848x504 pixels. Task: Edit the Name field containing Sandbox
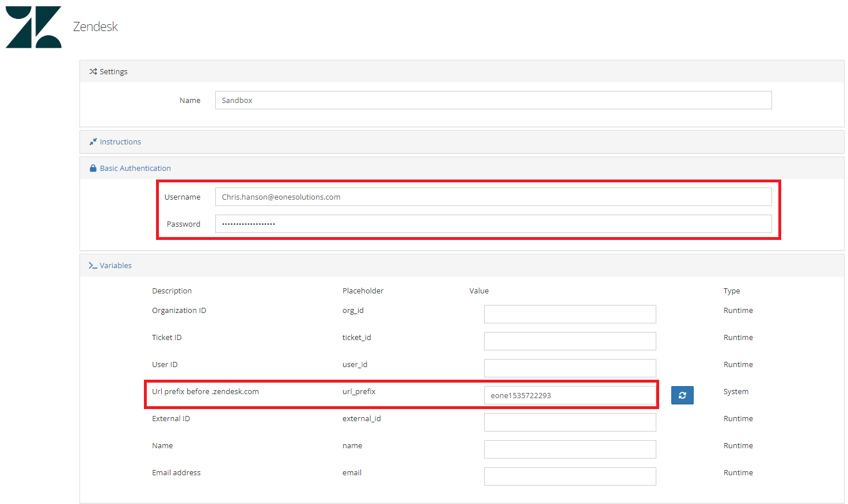493,100
